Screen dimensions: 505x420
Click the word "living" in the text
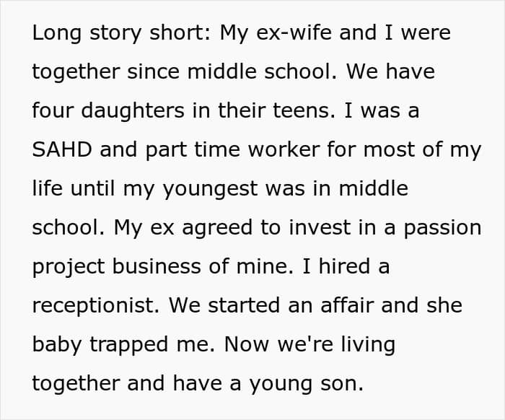368,345
